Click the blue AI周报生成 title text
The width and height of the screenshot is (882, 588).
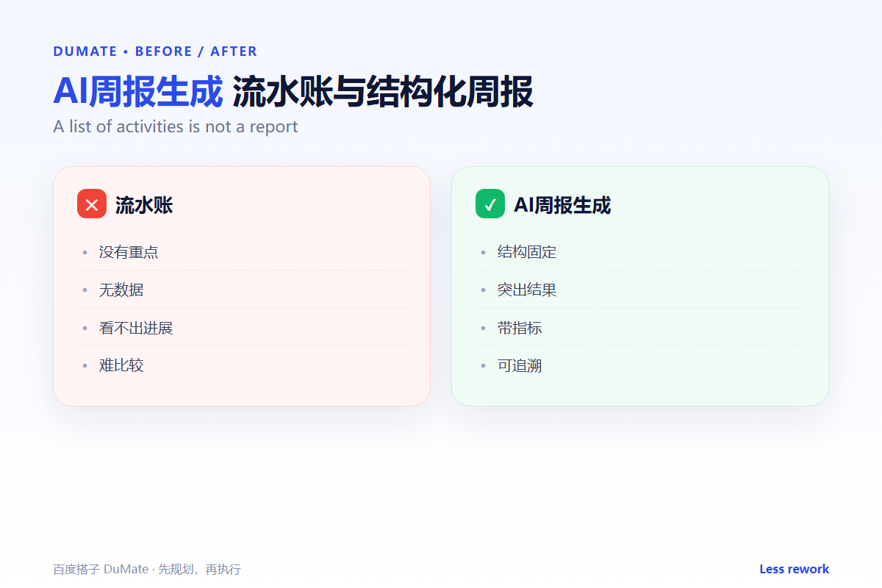(x=137, y=92)
